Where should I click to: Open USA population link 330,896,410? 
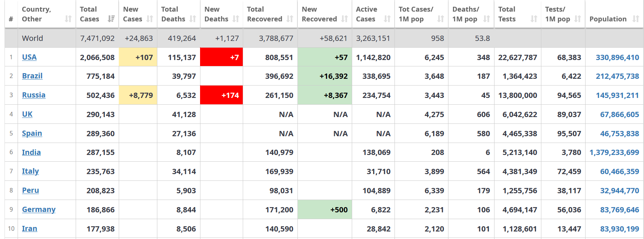[x=617, y=57]
